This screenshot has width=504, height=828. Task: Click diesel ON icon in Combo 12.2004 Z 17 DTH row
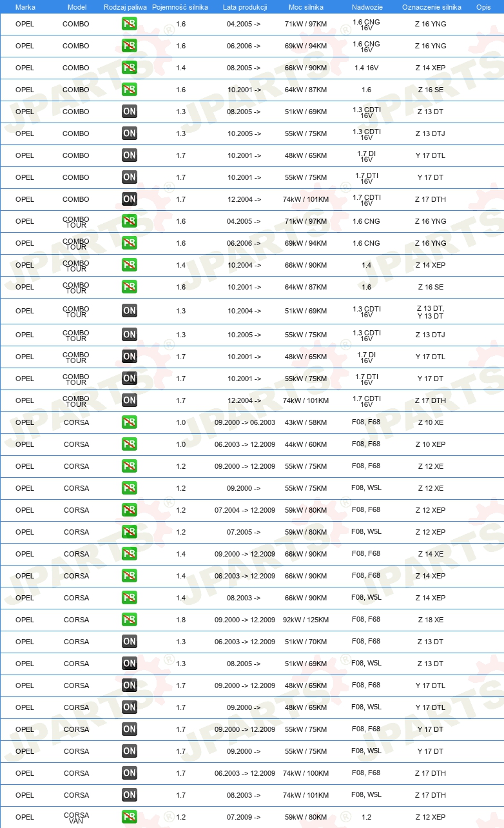(130, 199)
